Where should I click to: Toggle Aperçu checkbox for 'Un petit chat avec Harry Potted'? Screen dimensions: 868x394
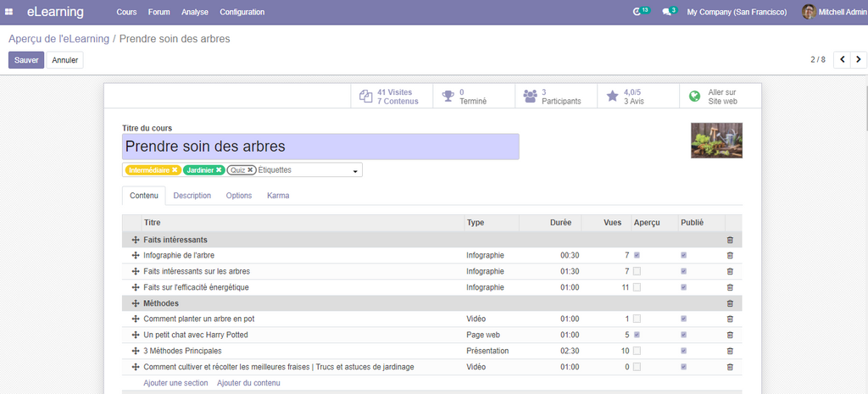(x=637, y=335)
